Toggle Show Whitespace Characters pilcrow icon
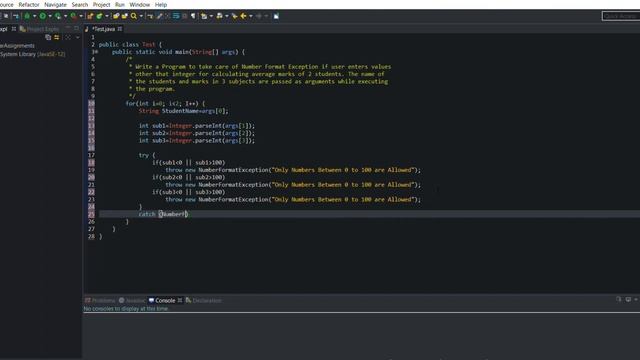This screenshot has width=640, height=360. click(193, 16)
